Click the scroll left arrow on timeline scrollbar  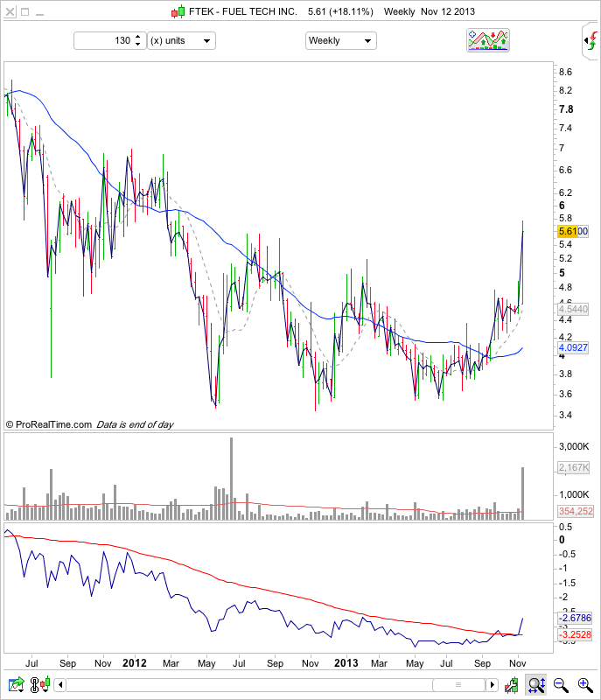click(60, 684)
